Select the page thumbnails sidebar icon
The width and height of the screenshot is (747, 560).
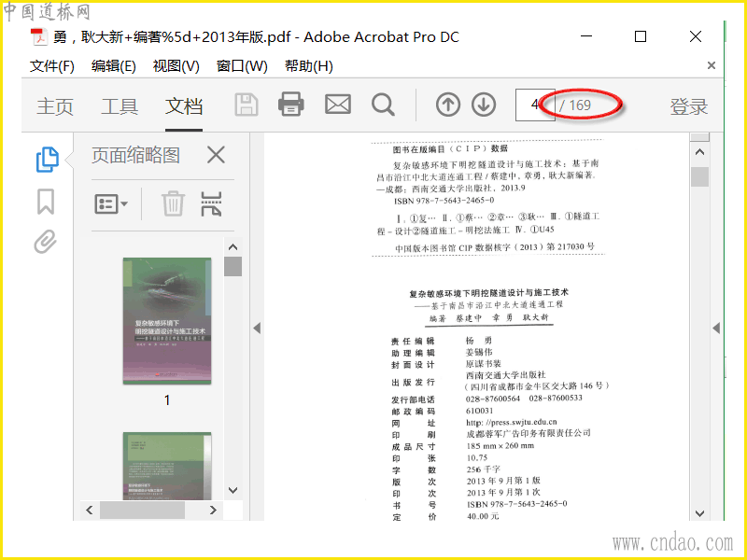tap(48, 160)
